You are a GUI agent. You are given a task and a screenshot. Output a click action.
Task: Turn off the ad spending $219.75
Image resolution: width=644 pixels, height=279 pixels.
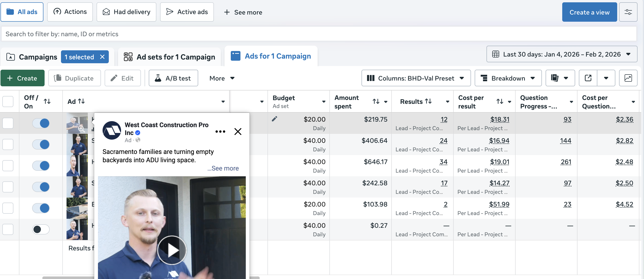(x=41, y=123)
